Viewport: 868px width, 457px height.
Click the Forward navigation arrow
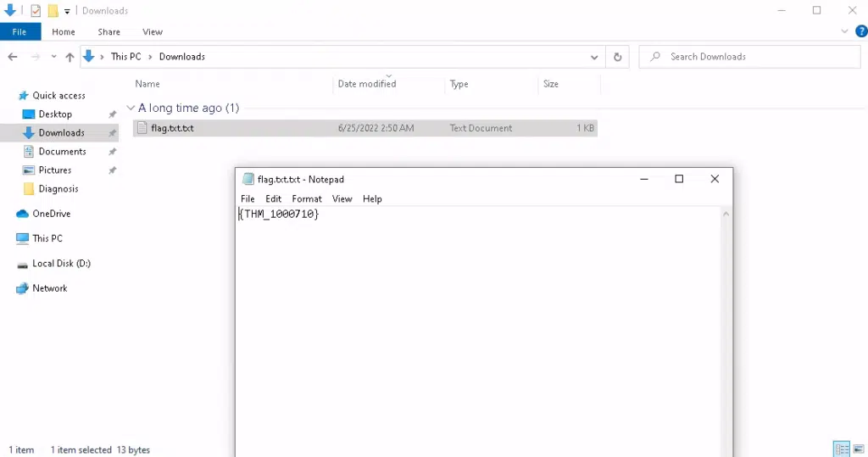36,57
